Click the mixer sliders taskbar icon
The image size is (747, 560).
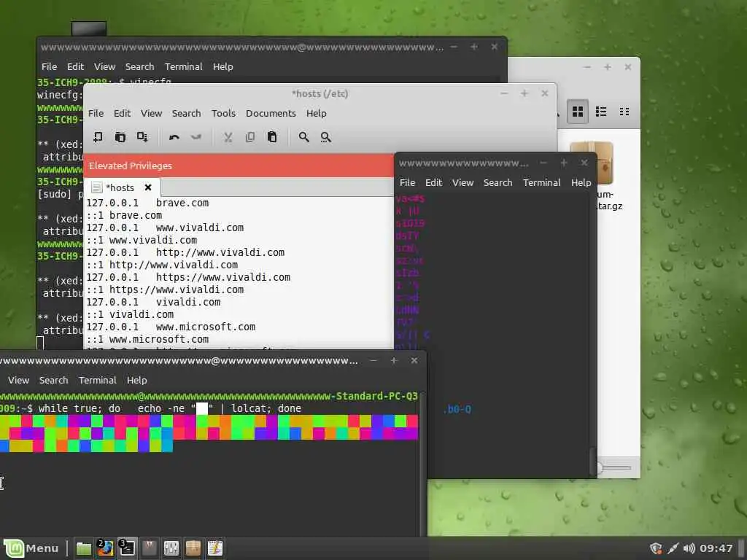pyautogui.click(x=171, y=548)
